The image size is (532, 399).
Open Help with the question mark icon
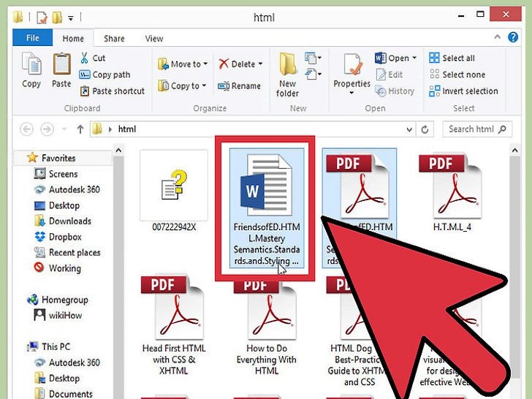[x=513, y=37]
